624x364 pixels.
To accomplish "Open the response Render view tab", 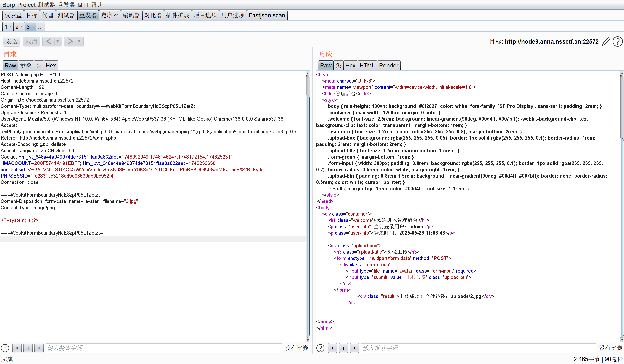I will [x=388, y=66].
